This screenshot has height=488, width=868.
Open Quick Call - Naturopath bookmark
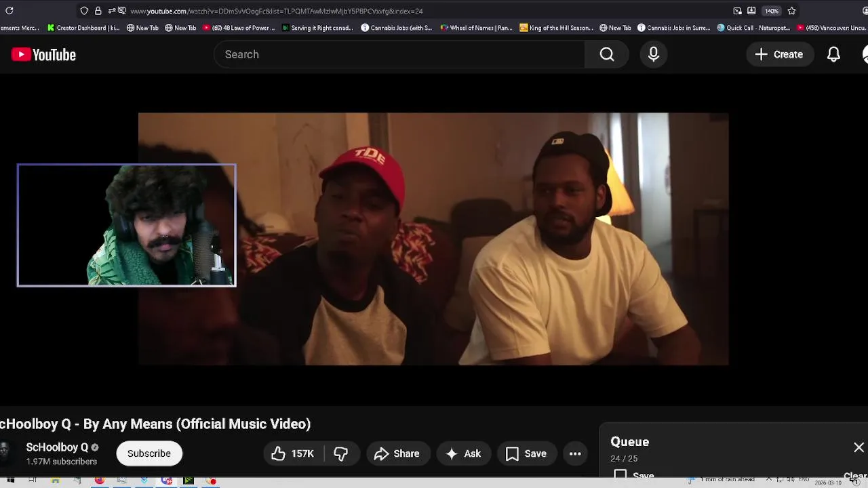click(x=753, y=28)
